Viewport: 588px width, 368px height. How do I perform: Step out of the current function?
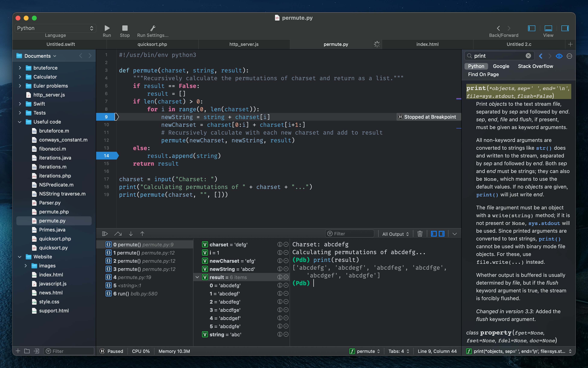tap(142, 233)
